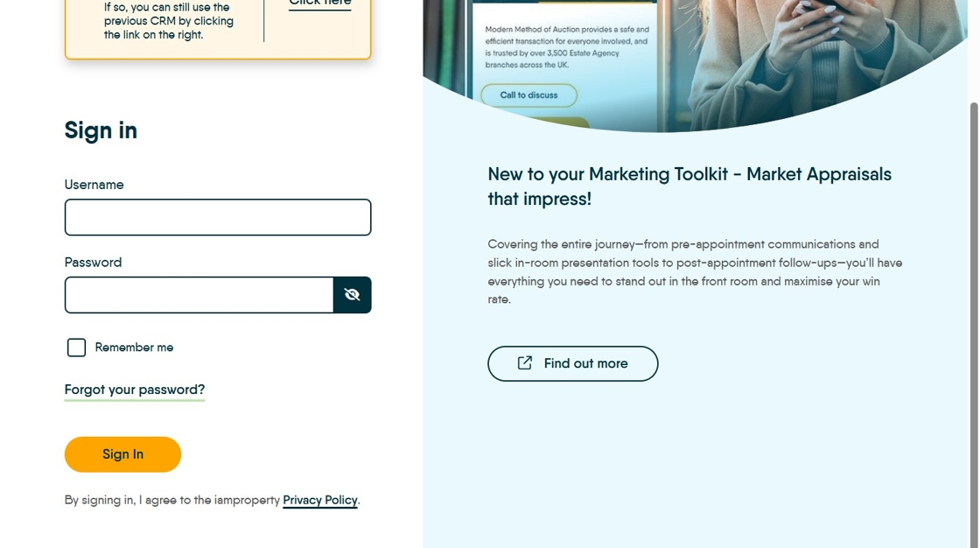
Task: Click the Sign in heading
Action: pyautogui.click(x=101, y=130)
